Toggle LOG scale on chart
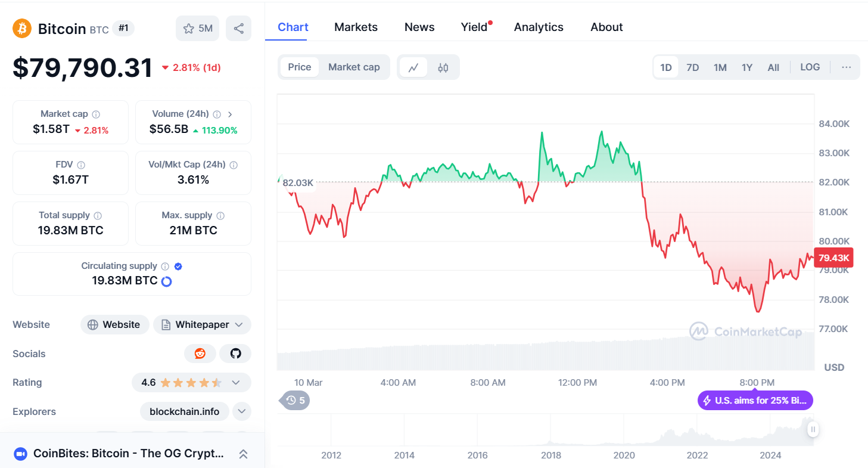Screen dimensions: 868x468 tap(810, 67)
